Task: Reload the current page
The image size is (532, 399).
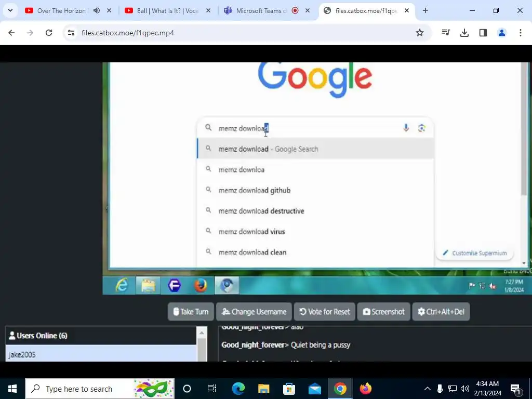Action: click(49, 33)
